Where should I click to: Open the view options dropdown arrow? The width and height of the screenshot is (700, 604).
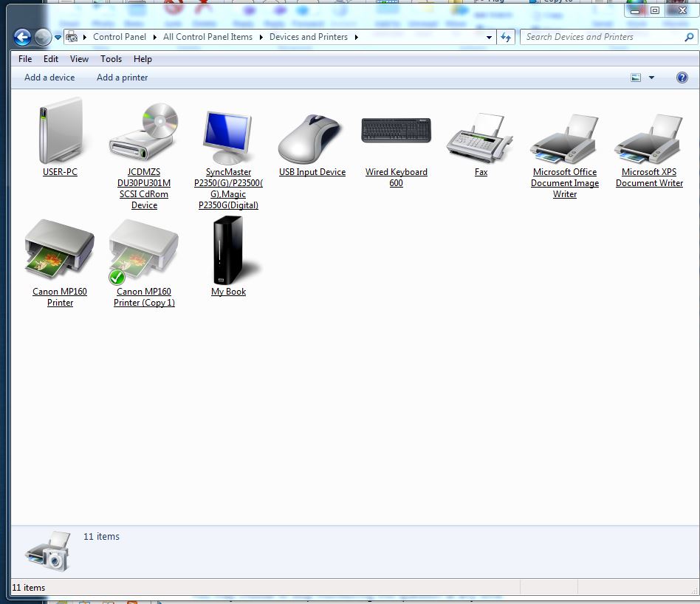click(651, 78)
